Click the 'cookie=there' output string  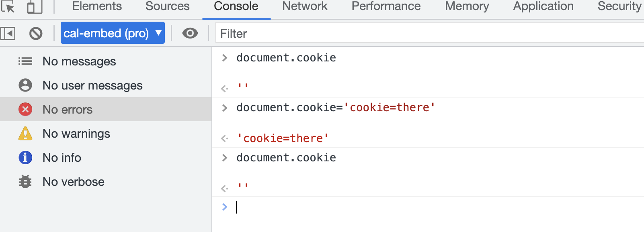(x=283, y=138)
